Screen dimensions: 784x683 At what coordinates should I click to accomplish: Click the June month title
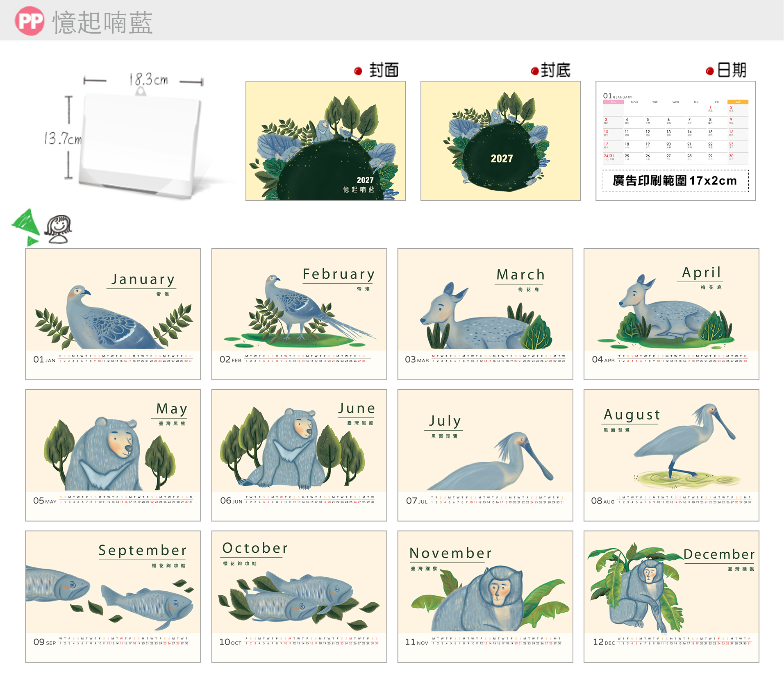tap(357, 408)
